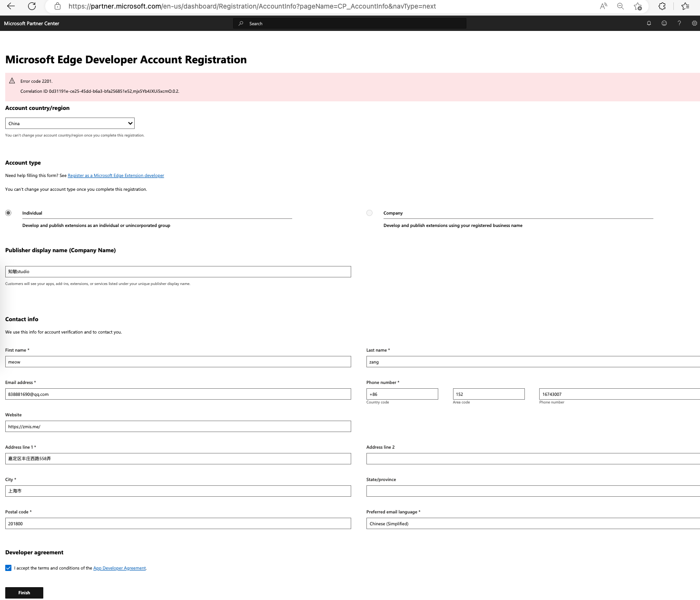Click inside the Partner Center search bar
Image resolution: width=700 pixels, height=600 pixels.
tap(350, 23)
